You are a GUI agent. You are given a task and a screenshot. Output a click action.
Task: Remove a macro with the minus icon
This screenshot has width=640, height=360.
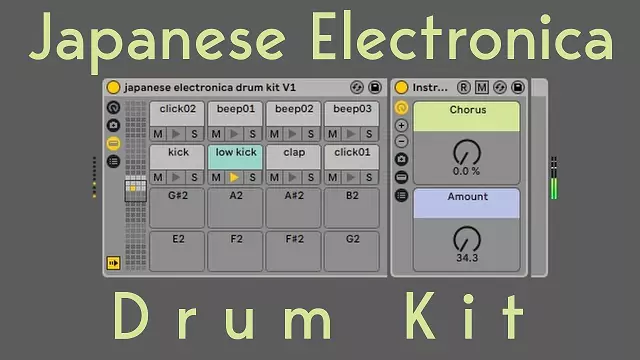[402, 141]
